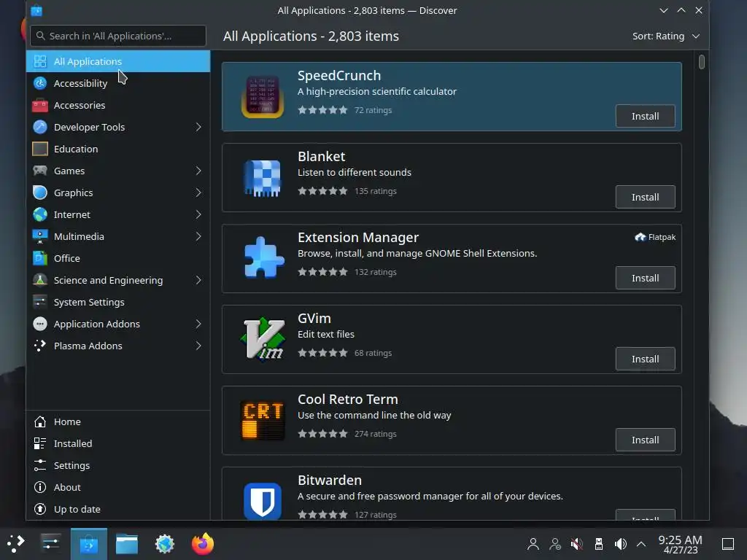Click the 68 ratings text for GVim
This screenshot has width=747, height=560.
(373, 353)
